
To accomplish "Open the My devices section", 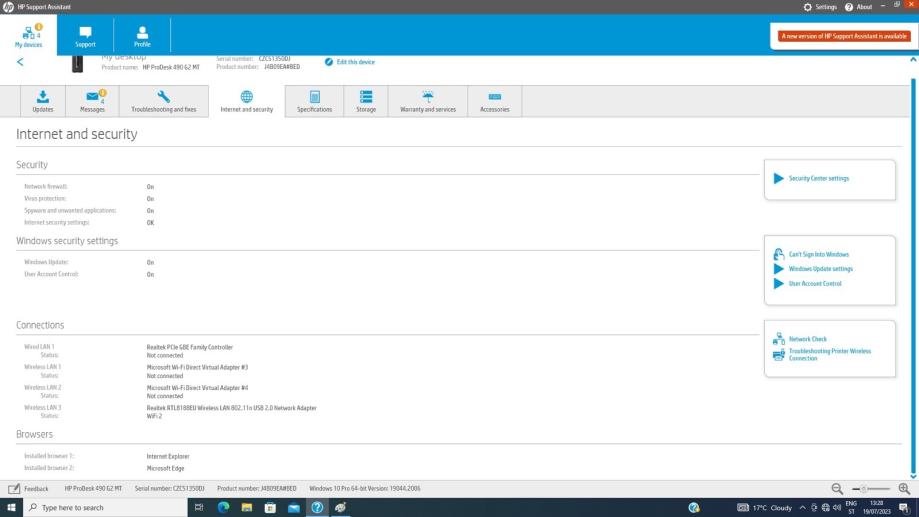I will point(28,35).
